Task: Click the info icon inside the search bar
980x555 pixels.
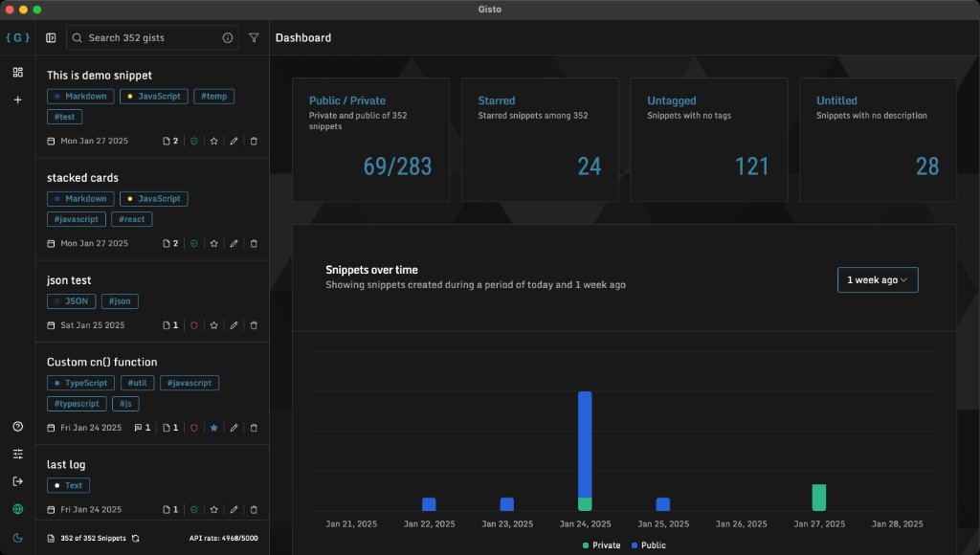Action: tap(226, 37)
